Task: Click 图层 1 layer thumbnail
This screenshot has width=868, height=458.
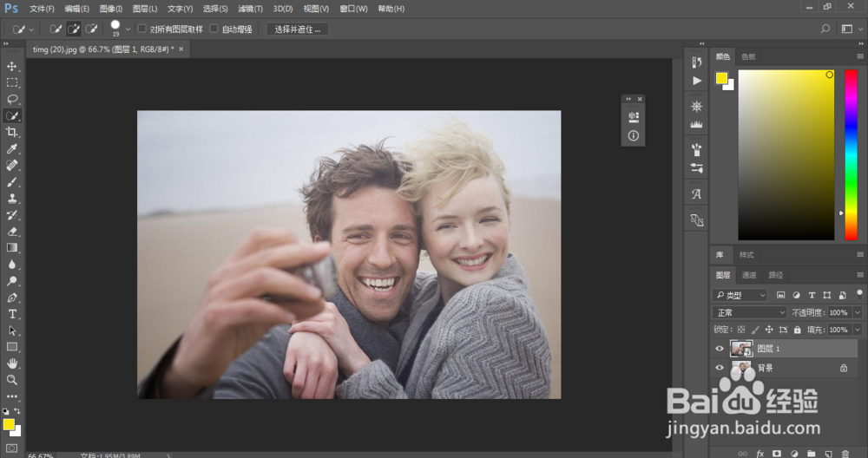Action: click(x=741, y=349)
